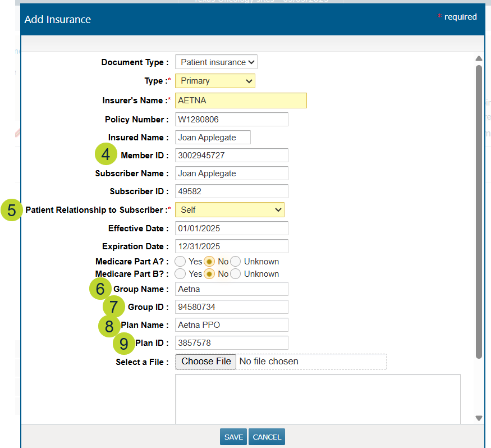491x448 pixels.
Task: Click the numbered circle 7 beside Group ID
Action: point(114,307)
